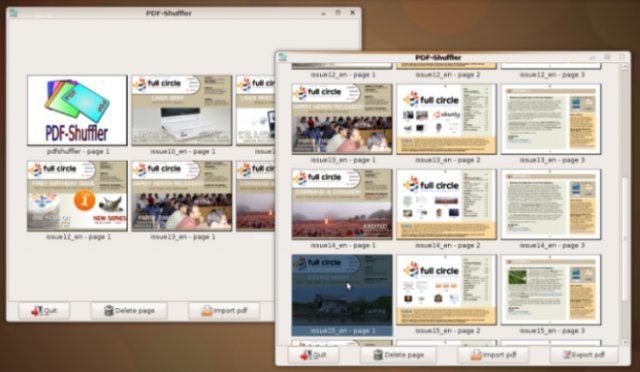
Task: Click Delete page button in back window
Action: [x=129, y=311]
